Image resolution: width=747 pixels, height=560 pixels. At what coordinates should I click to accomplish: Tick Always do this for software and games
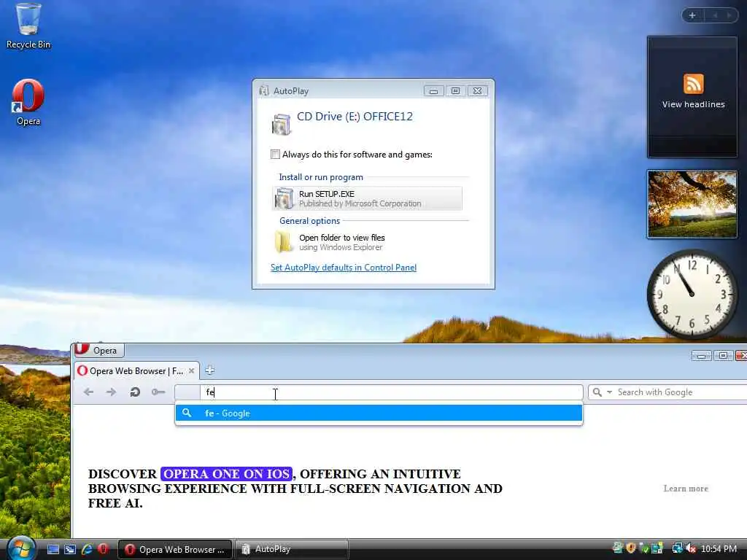coord(275,154)
